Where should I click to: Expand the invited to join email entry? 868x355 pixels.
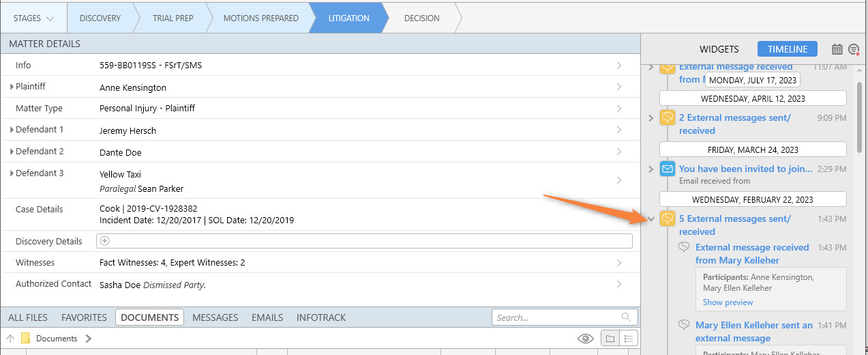tap(651, 169)
